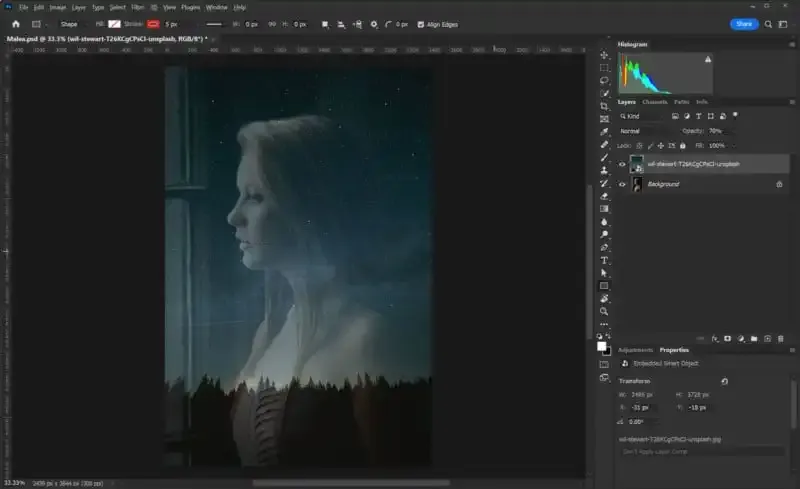Toggle filter for type layers
Screen dimensions: 800x489
click(x=698, y=116)
